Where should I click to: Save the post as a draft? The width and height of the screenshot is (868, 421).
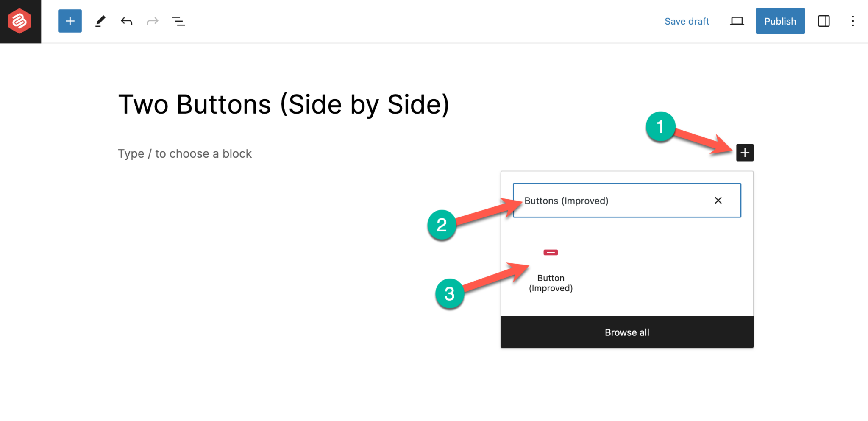click(687, 21)
